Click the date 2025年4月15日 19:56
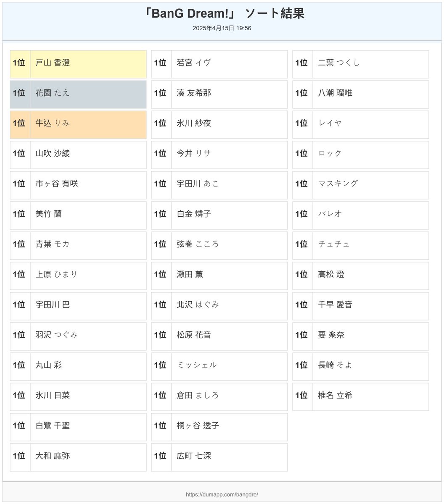This screenshot has height=504, width=444. pyautogui.click(x=222, y=28)
